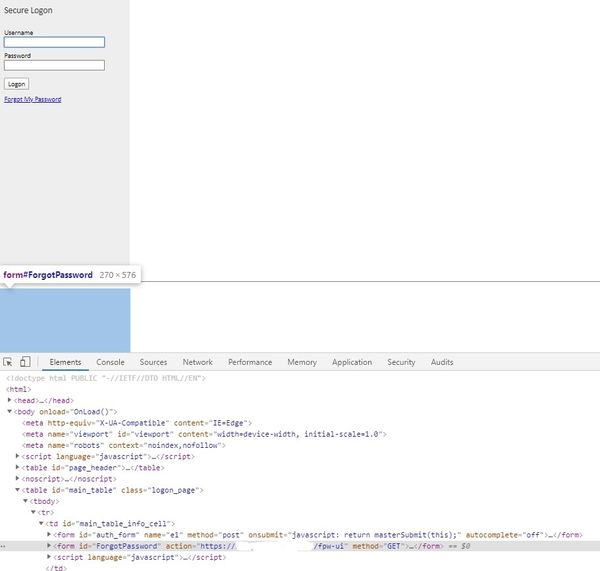Click the Password input field
The width and height of the screenshot is (600, 571).
click(x=54, y=65)
